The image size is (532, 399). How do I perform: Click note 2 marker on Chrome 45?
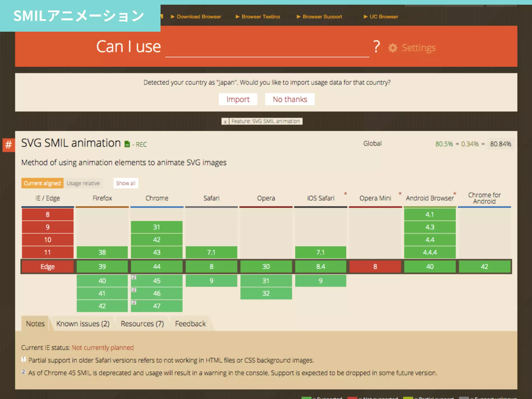(134, 277)
